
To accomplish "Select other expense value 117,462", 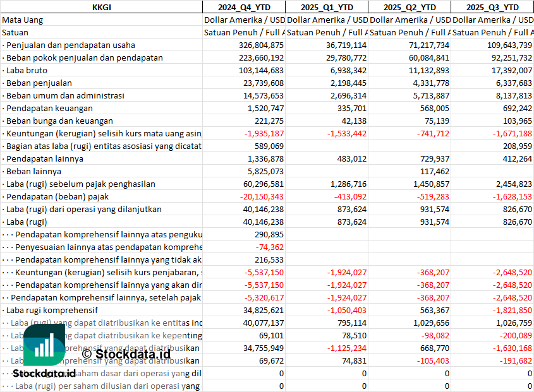I will (x=435, y=171).
